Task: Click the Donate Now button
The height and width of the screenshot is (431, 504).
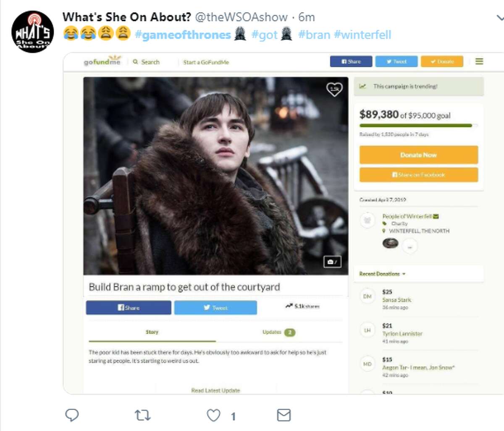Action: pyautogui.click(x=418, y=155)
